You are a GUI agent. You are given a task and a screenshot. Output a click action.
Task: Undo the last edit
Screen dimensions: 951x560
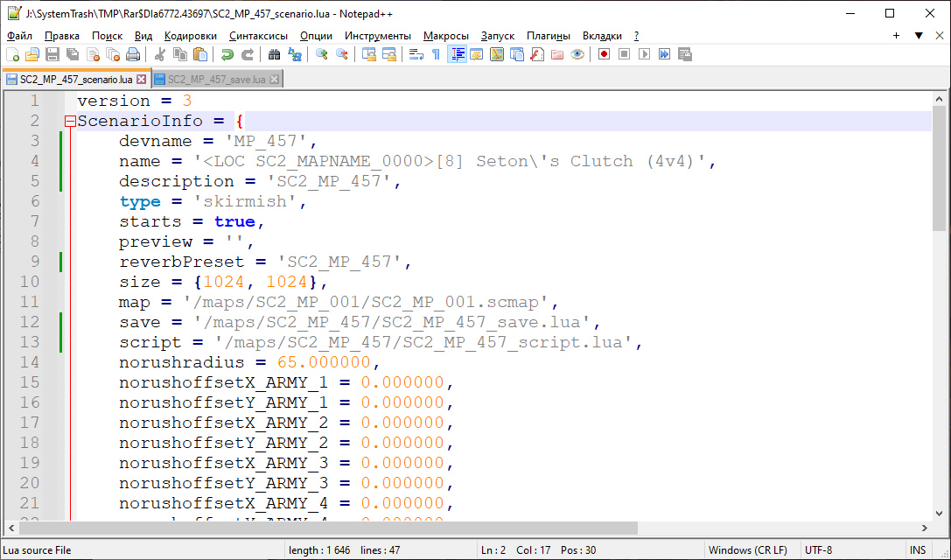click(227, 54)
